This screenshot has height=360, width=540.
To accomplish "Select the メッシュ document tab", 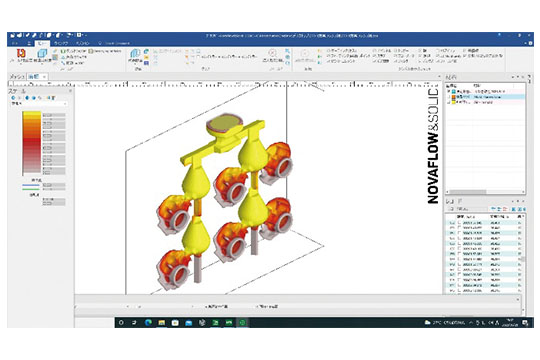I will 17,76.
